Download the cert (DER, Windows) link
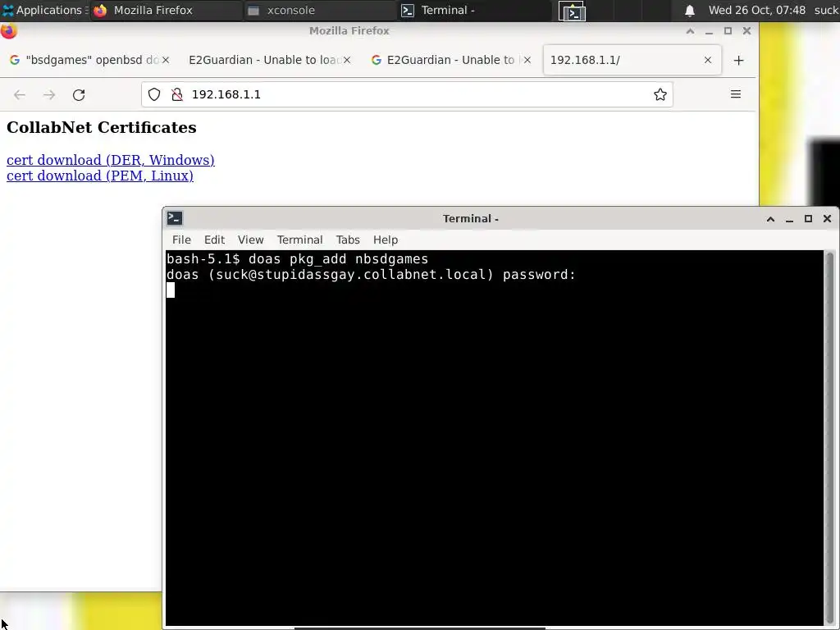Image resolution: width=840 pixels, height=630 pixels. pyautogui.click(x=111, y=160)
